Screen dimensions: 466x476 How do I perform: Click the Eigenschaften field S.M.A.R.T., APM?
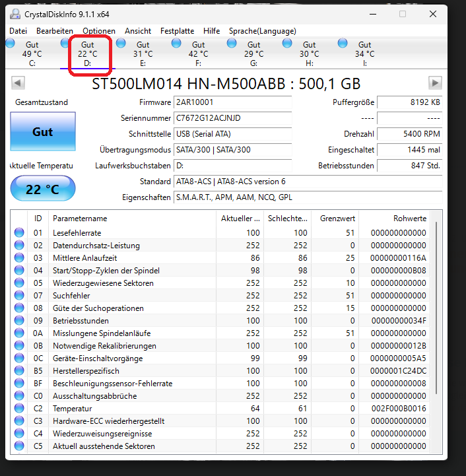308,197
